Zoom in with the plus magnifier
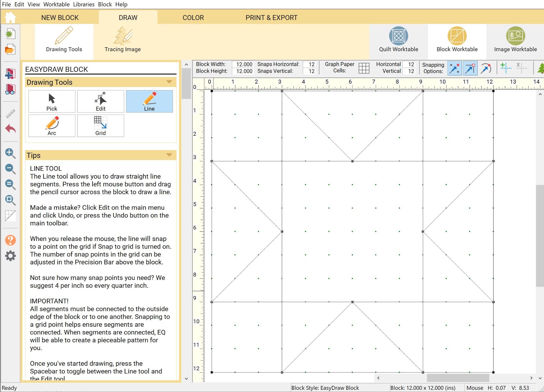 click(x=10, y=153)
